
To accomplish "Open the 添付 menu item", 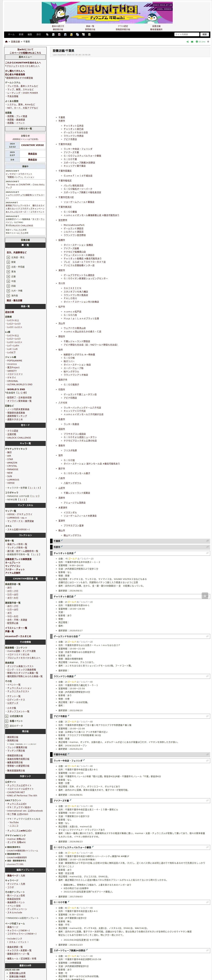I will pyautogui.click(x=38, y=34).
